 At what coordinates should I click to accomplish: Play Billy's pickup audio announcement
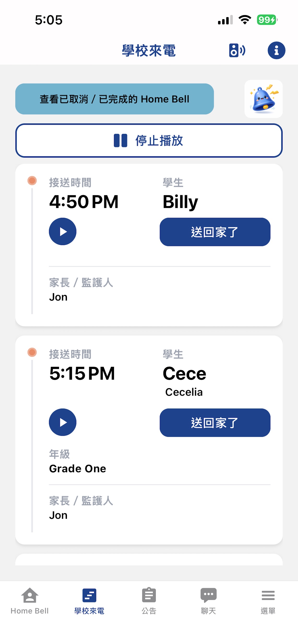click(x=63, y=231)
